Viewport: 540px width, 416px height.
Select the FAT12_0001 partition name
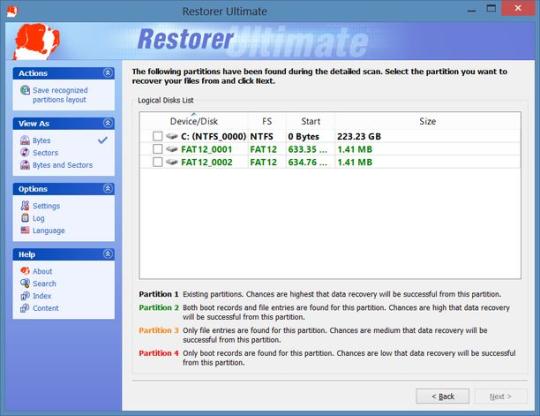click(207, 149)
